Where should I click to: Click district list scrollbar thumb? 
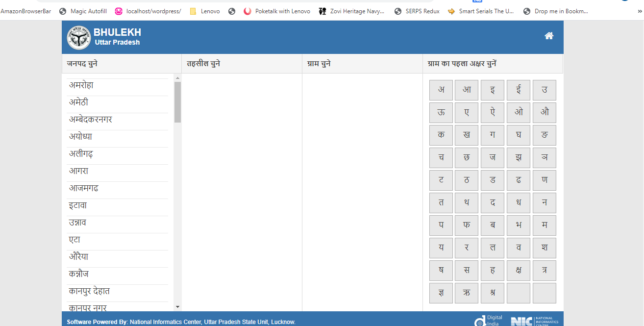click(x=177, y=102)
